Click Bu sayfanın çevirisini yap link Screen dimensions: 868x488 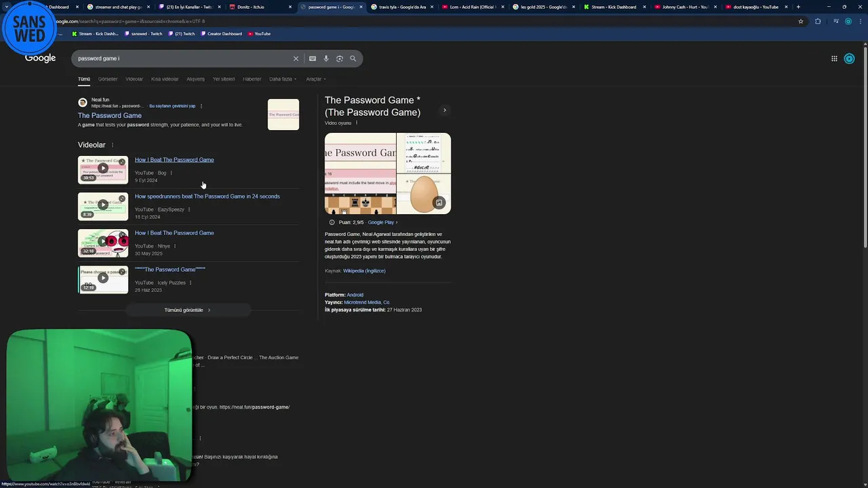tap(172, 106)
